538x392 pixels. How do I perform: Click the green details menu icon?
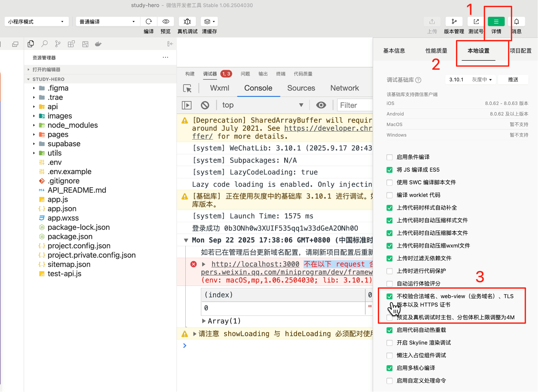(x=496, y=22)
